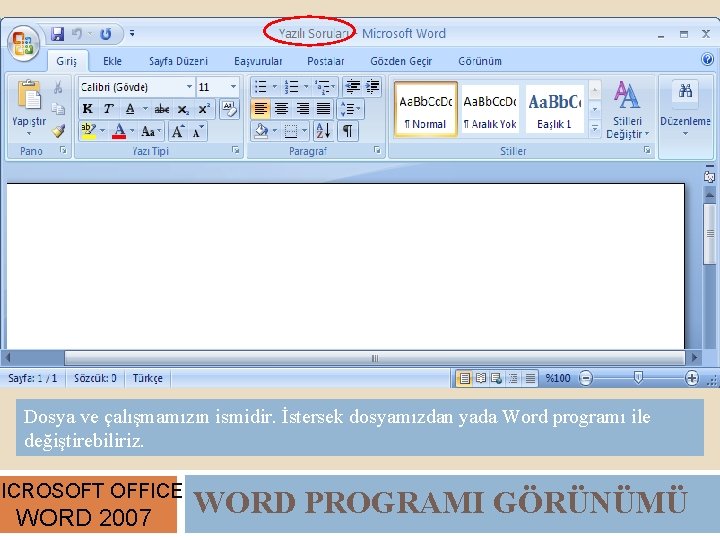Switch to the Ekle tab
Screen dimensions: 720x540
112,61
